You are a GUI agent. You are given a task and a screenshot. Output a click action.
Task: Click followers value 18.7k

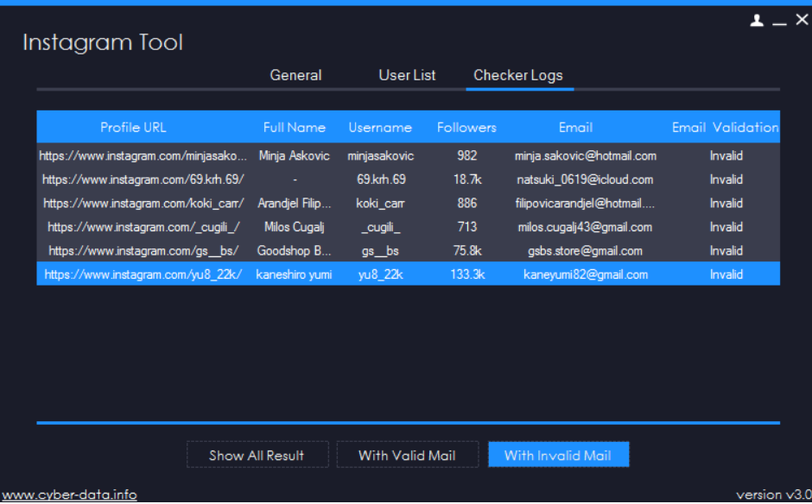[x=467, y=180]
